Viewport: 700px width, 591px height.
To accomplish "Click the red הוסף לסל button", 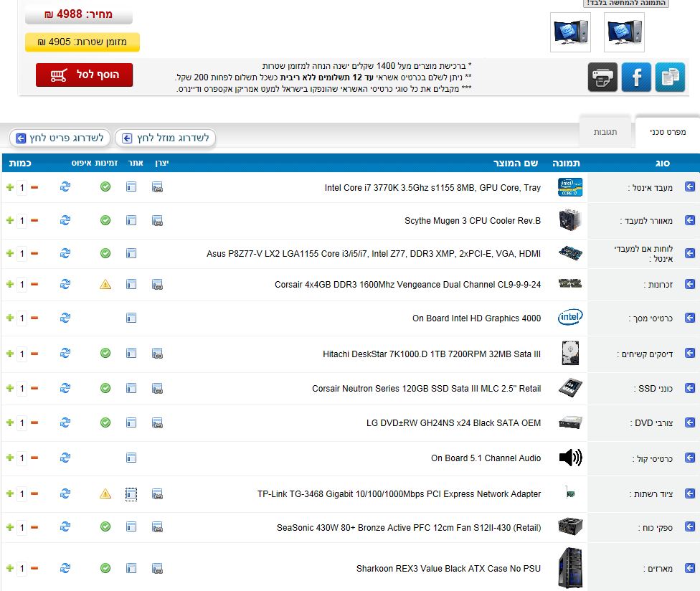I will click(x=85, y=75).
